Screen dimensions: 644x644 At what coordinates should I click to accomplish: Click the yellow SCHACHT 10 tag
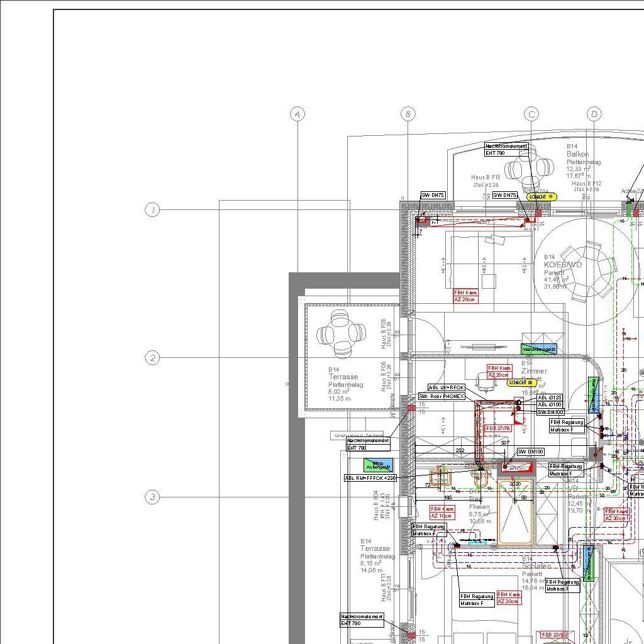pos(541,197)
